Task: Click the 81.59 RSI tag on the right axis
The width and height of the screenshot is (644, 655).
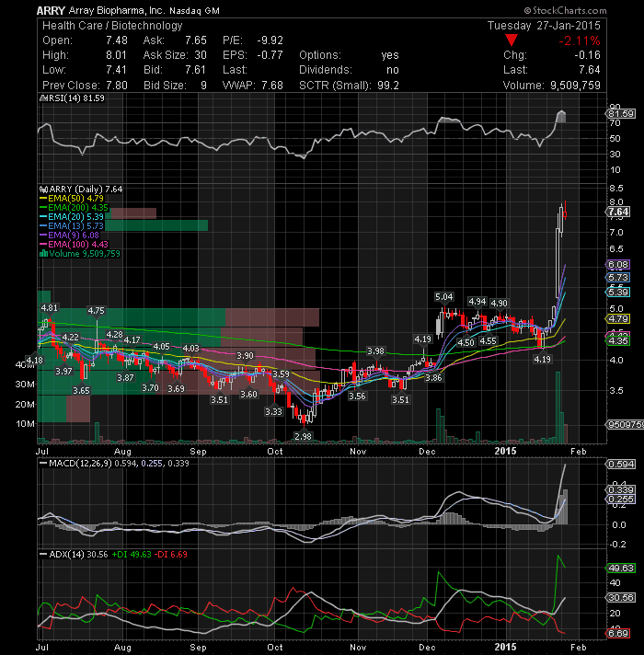Action: (x=621, y=114)
